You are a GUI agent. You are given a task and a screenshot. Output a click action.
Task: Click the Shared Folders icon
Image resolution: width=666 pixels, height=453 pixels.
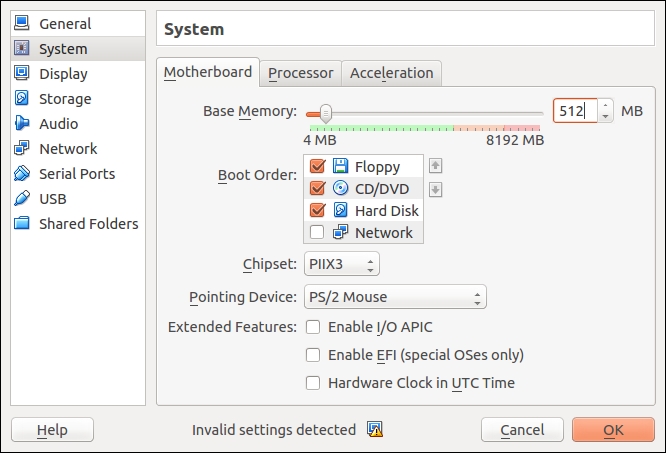click(22, 224)
